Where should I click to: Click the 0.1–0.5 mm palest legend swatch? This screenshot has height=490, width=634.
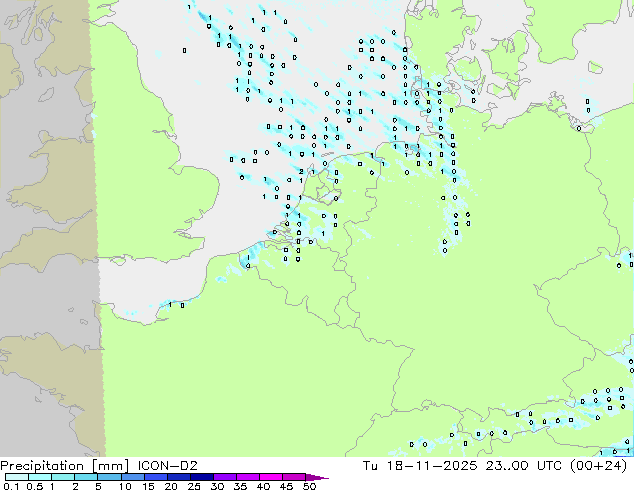click(17, 477)
